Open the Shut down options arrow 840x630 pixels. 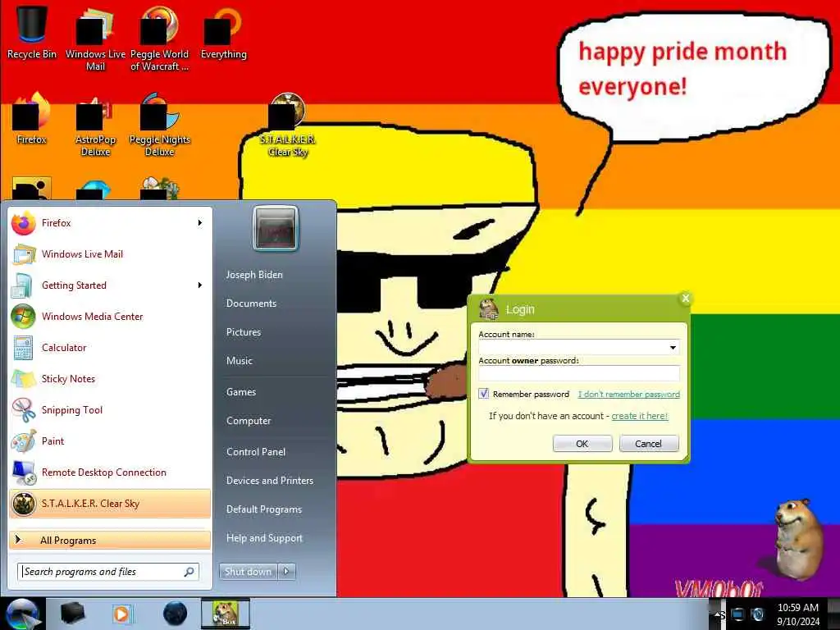(286, 572)
